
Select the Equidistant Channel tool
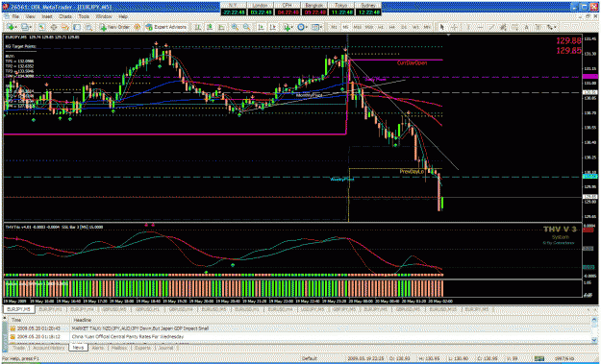coord(503,27)
